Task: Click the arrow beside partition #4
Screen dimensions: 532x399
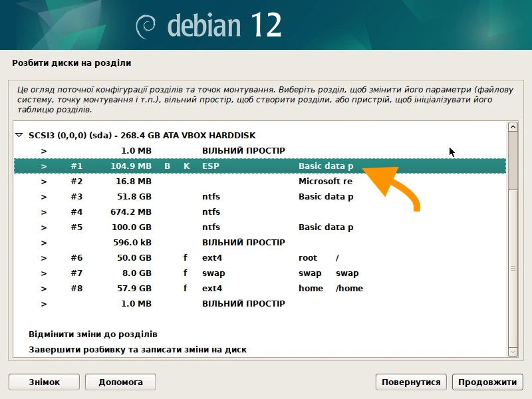Action: pos(44,212)
